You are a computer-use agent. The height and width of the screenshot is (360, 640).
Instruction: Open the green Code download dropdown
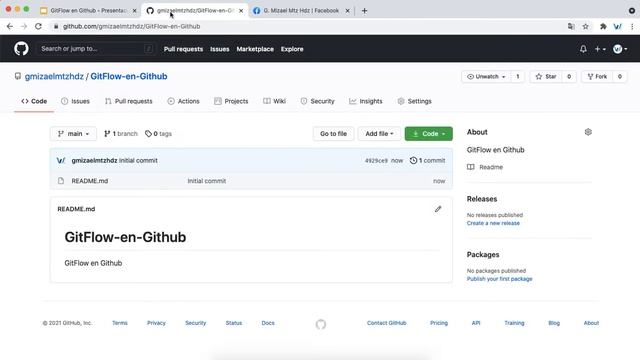(x=429, y=133)
